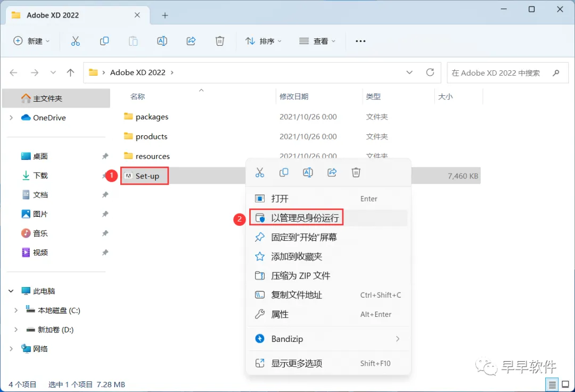The image size is (575, 392).
Task: Click the Rename icon in the top toolbar
Action: [162, 41]
